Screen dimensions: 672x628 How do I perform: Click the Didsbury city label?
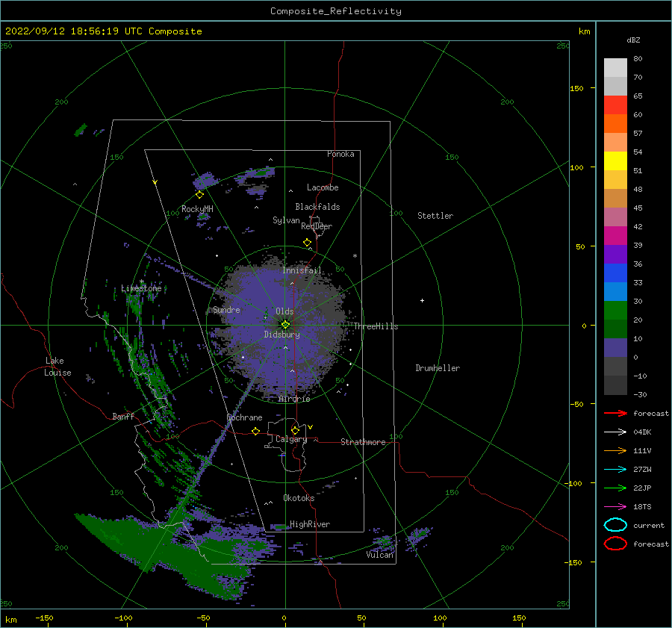coord(282,335)
